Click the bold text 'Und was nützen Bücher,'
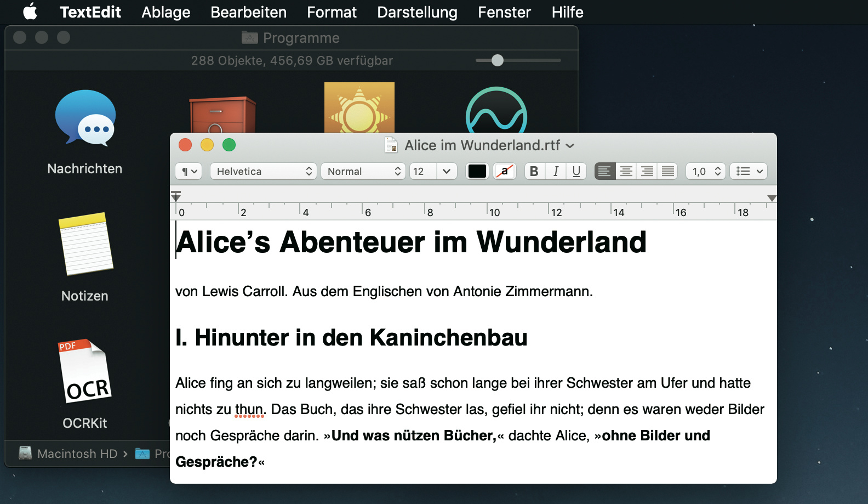This screenshot has height=504, width=868. 414,435
